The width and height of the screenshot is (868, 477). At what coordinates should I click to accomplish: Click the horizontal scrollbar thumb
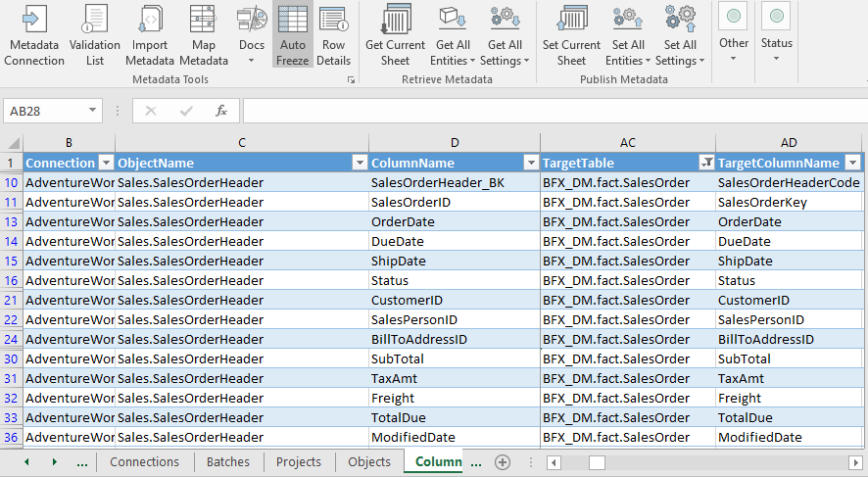click(597, 462)
